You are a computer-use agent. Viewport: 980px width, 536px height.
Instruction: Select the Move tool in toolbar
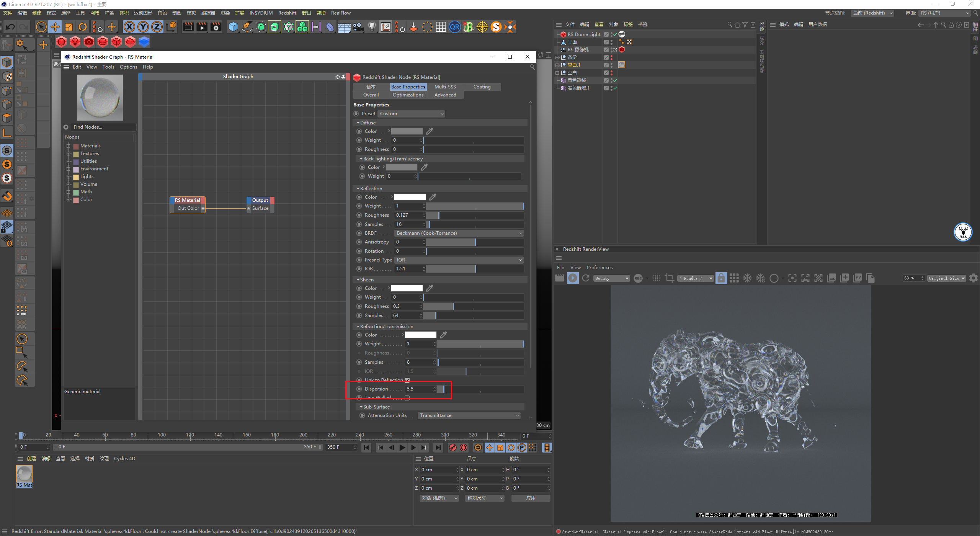[55, 27]
